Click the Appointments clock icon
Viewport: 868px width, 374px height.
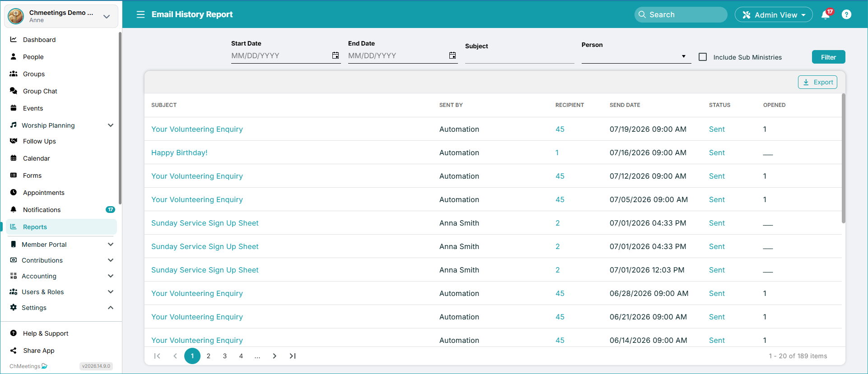click(x=14, y=193)
